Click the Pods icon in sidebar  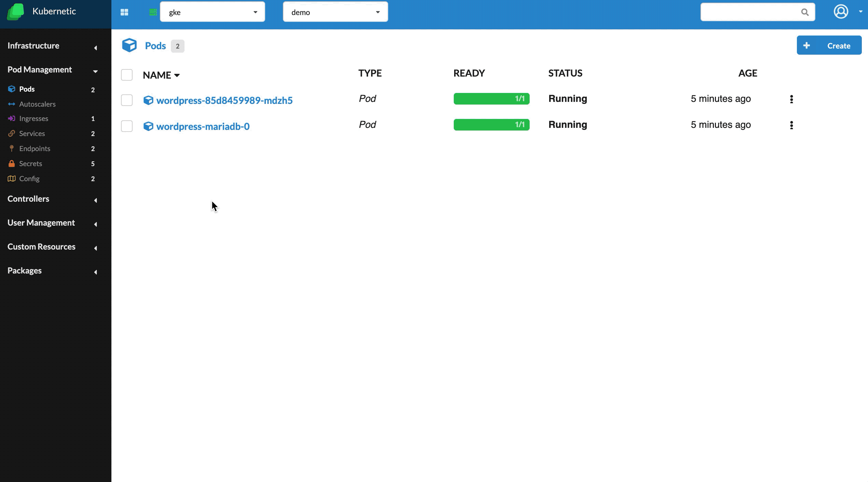click(12, 89)
